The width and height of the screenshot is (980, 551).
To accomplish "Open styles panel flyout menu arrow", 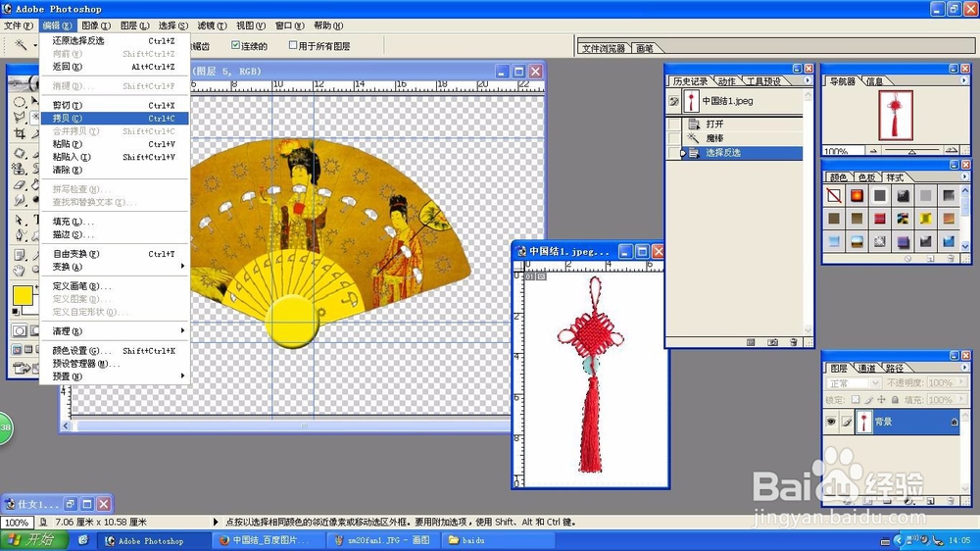I will (963, 177).
